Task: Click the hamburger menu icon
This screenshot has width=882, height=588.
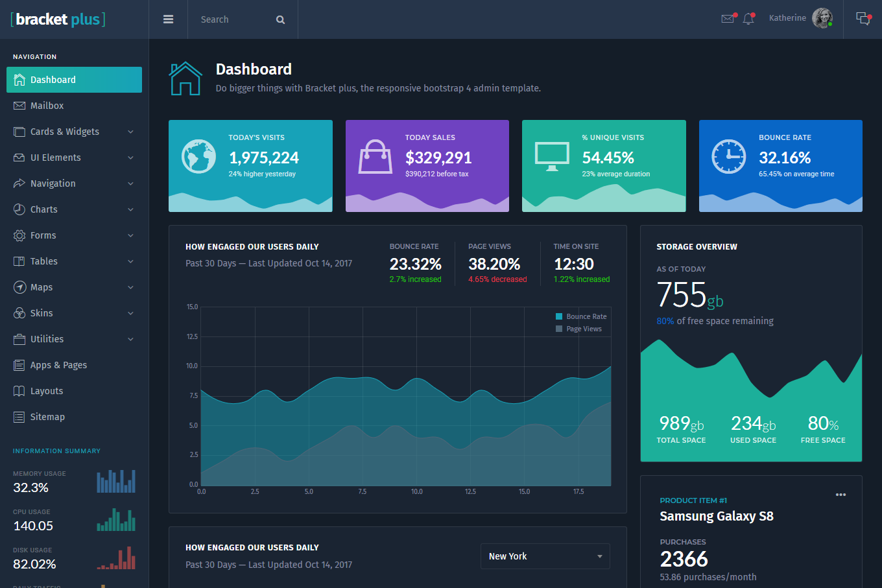Action: click(168, 19)
